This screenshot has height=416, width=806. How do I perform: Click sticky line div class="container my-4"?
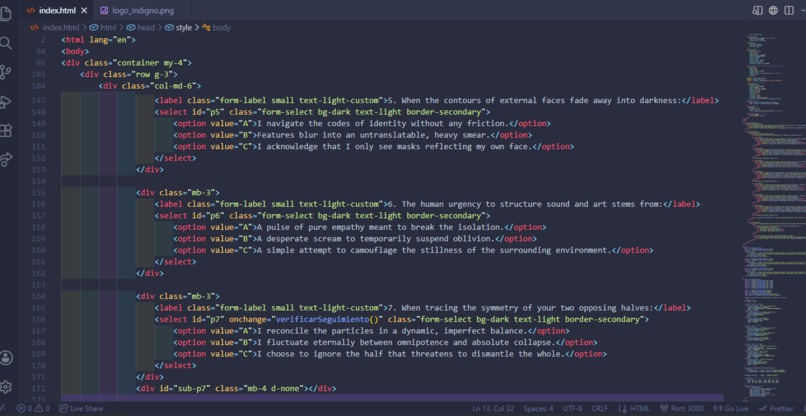(126, 63)
